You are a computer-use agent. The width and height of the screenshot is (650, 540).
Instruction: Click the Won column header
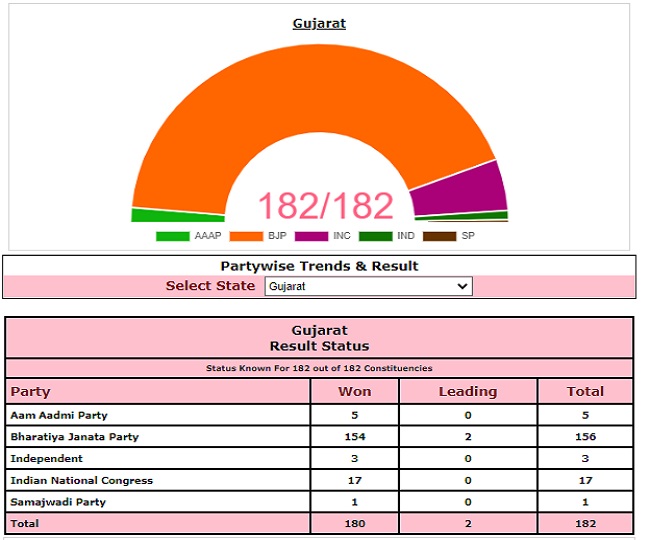coord(354,392)
